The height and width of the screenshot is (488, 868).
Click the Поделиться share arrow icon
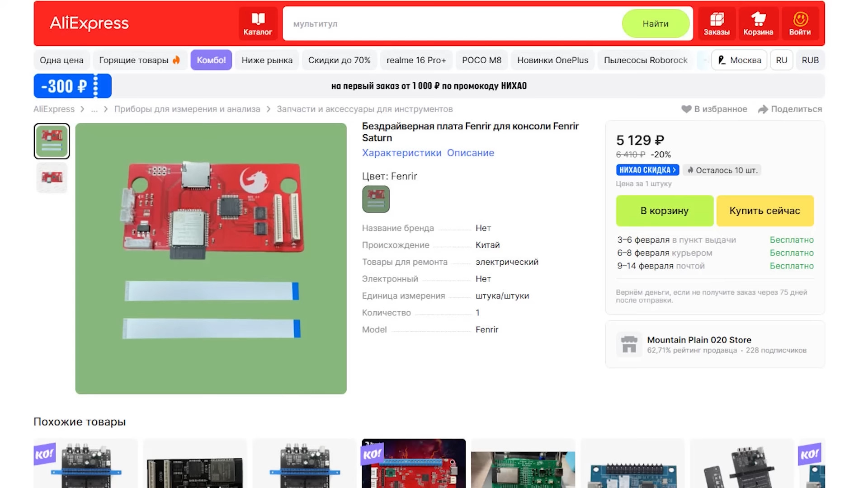click(x=763, y=109)
